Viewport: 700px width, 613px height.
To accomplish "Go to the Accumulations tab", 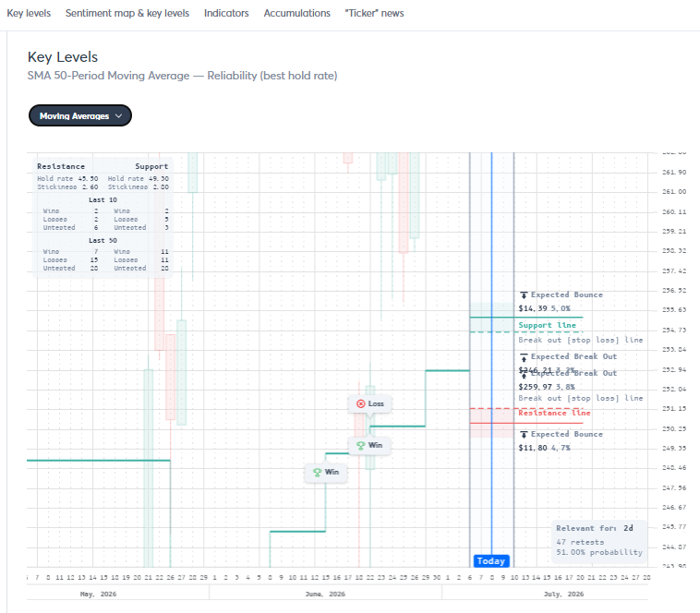I will tap(296, 13).
